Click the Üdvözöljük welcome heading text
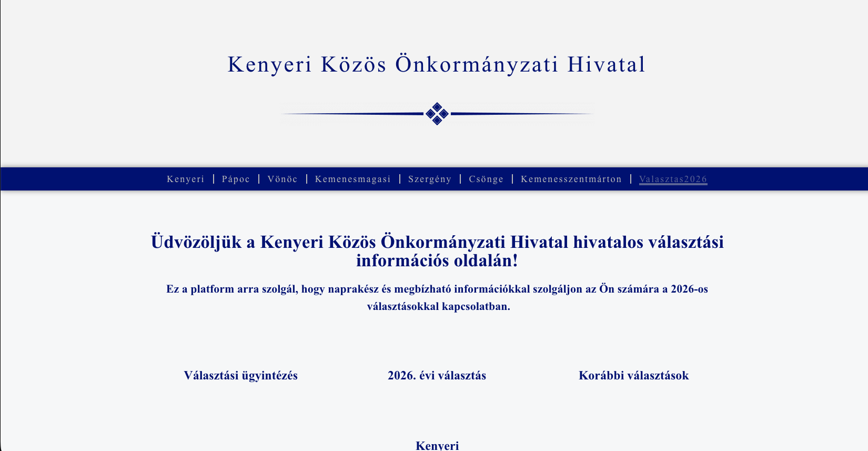 point(437,251)
